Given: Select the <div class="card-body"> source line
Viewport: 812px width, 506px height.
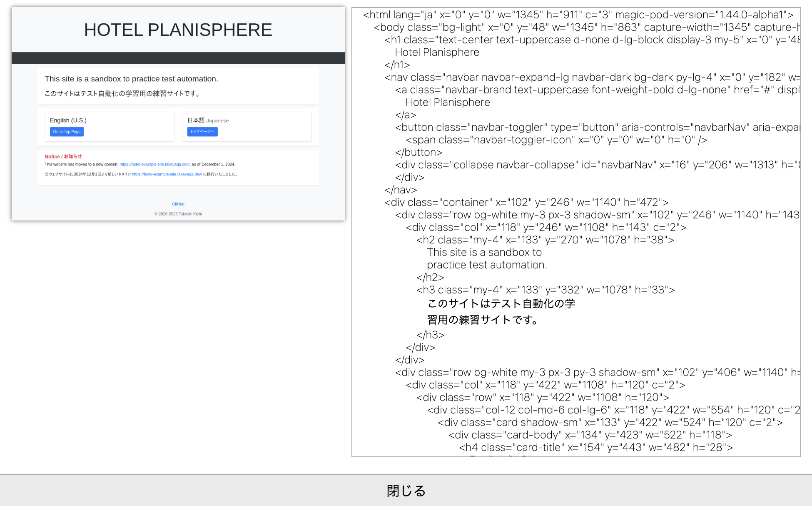Looking at the screenshot, I should (590, 435).
